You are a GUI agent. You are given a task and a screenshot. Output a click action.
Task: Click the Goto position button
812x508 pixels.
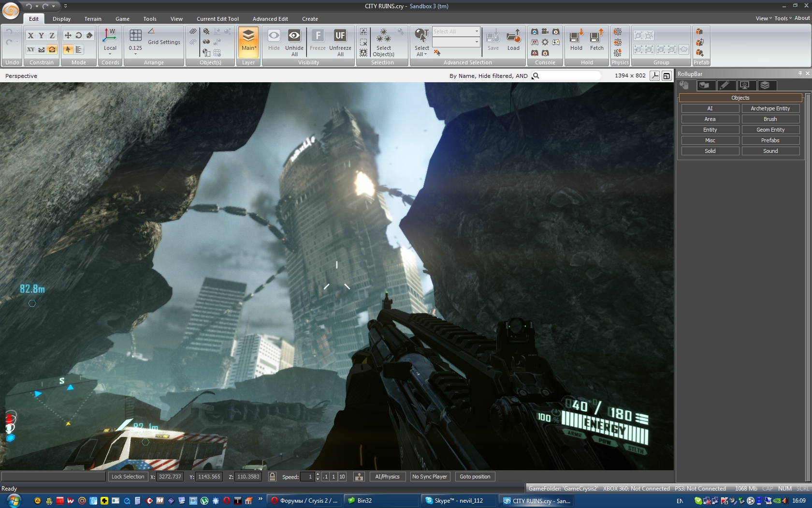pos(475,477)
